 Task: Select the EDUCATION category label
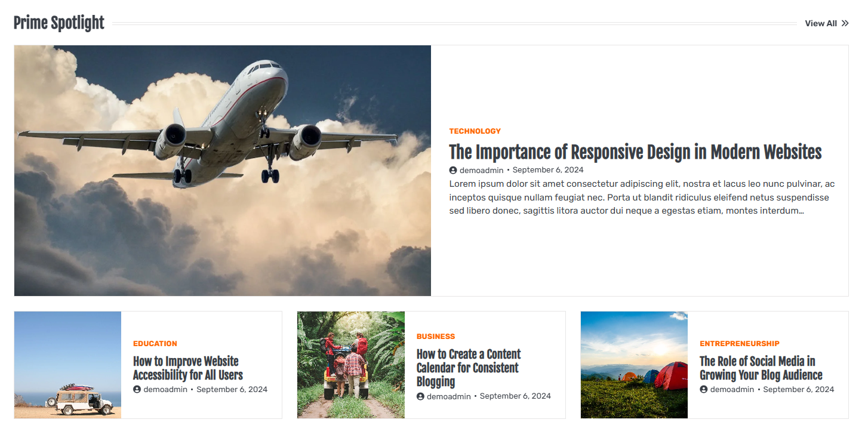click(x=155, y=344)
